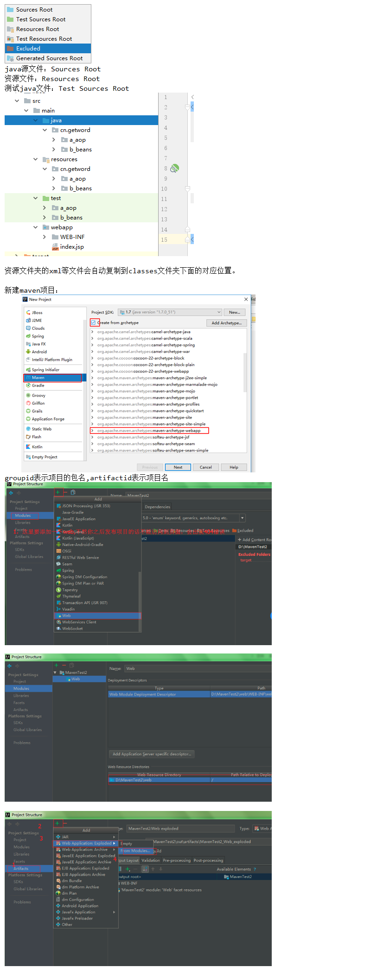
Task: Toggle the code fold marker at line 10
Action: [x=187, y=189]
